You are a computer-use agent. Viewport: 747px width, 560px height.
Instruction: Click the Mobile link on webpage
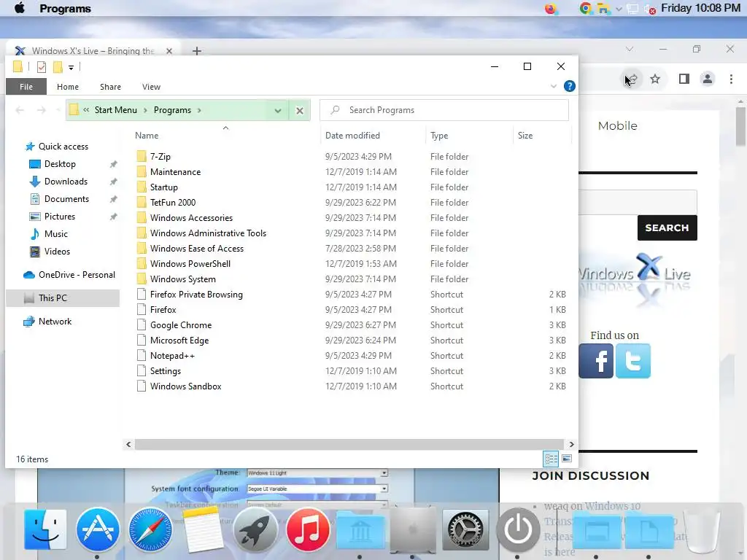[x=617, y=125]
